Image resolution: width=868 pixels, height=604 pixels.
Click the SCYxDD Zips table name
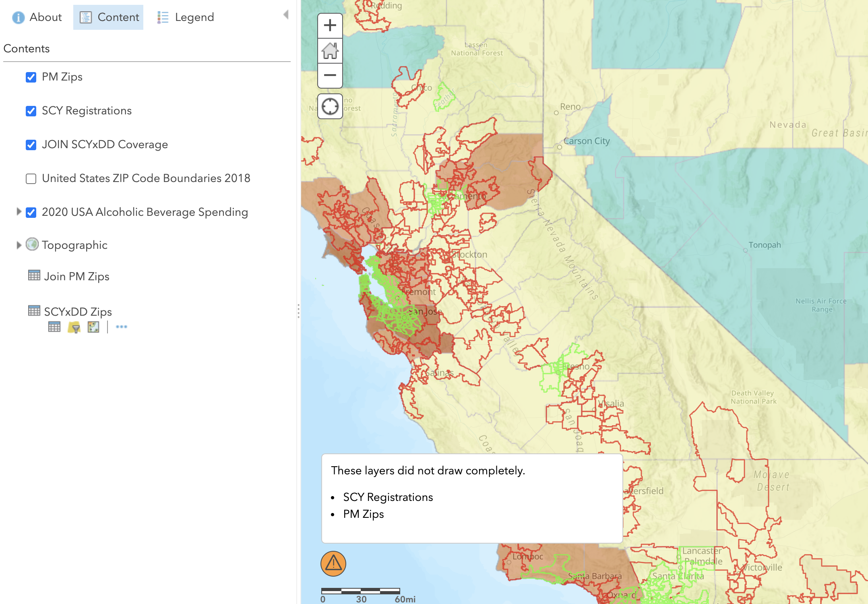pos(78,312)
